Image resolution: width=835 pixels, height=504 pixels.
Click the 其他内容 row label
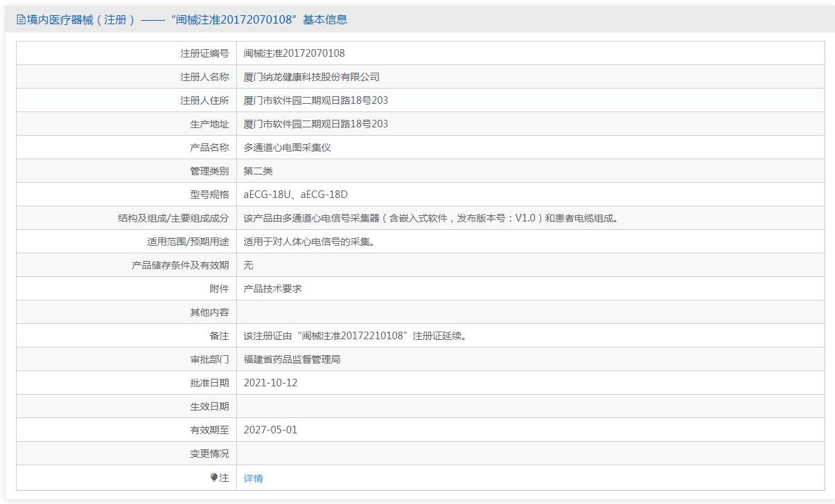209,312
